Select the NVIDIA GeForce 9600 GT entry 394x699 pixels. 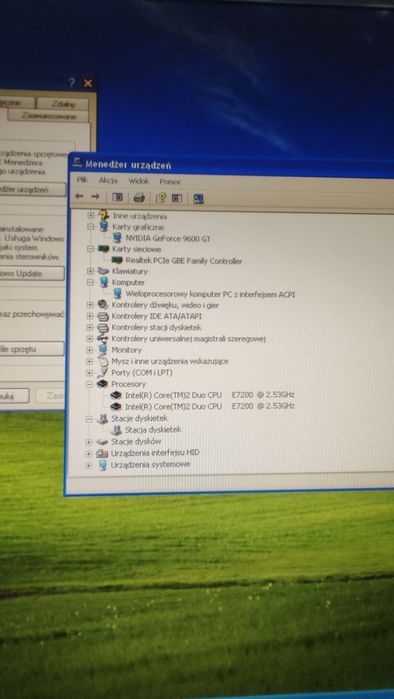[x=168, y=238]
